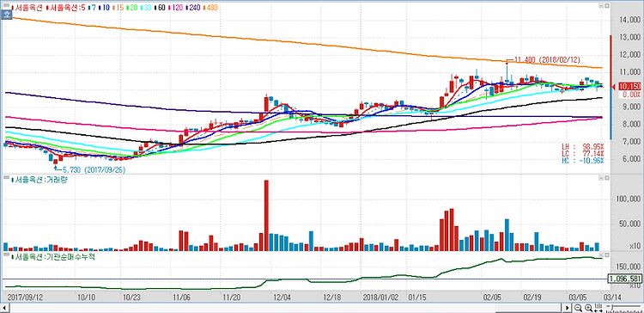Maximize the 기관순매수누적 indicator pane
The width and height of the screenshot is (644, 313).
606,255
